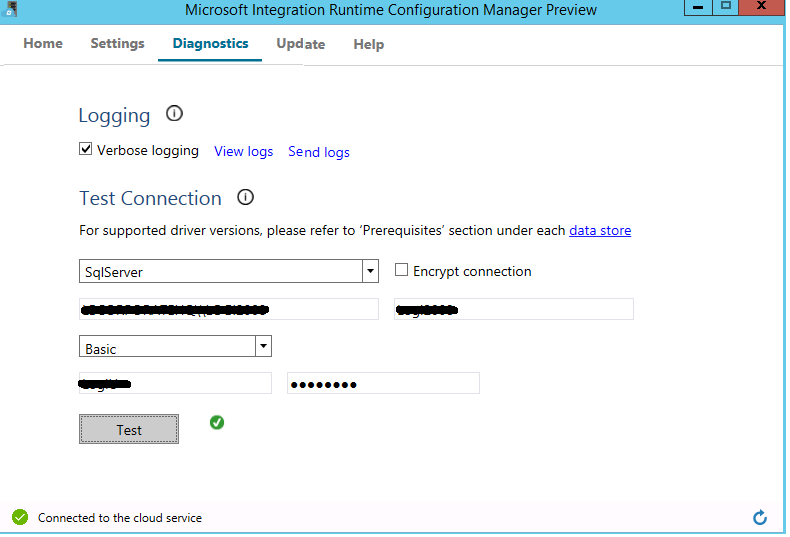The height and width of the screenshot is (537, 790).
Task: Switch to the Settings tab
Action: tap(117, 44)
